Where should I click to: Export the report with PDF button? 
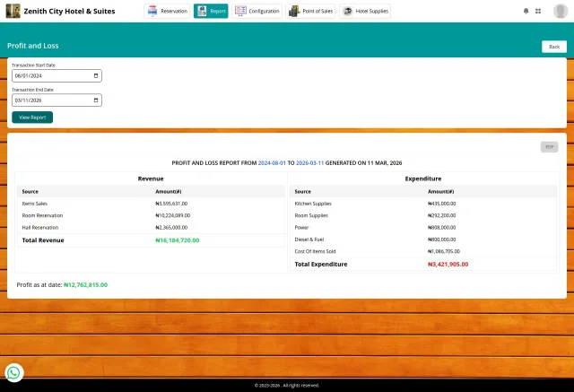(550, 147)
